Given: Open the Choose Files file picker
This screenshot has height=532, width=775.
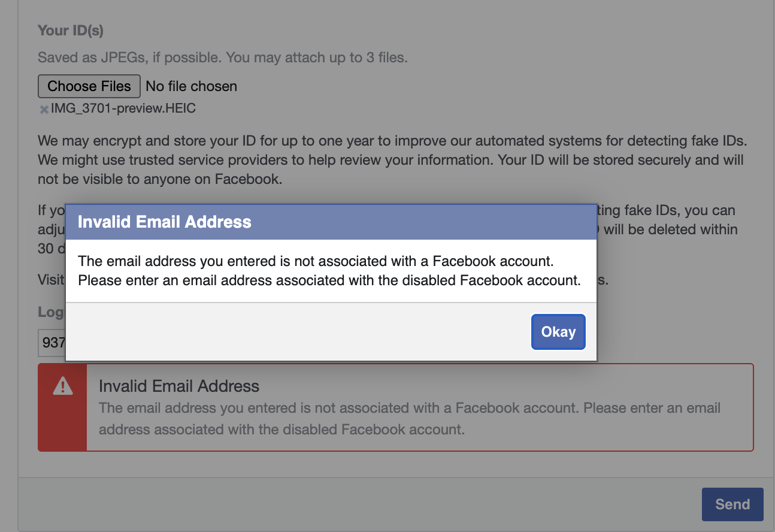Looking at the screenshot, I should coord(89,86).
